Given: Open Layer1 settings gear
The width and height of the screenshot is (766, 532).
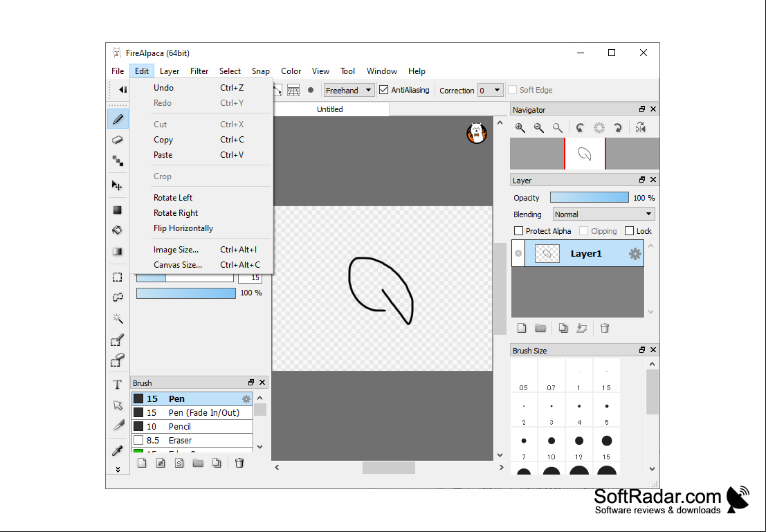Looking at the screenshot, I should click(x=635, y=254).
